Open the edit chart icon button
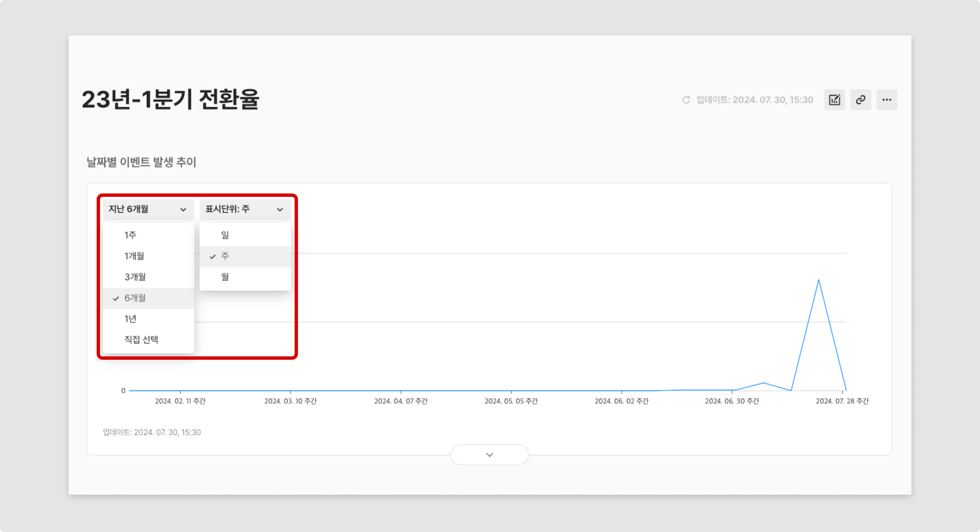The image size is (980, 532). click(834, 100)
